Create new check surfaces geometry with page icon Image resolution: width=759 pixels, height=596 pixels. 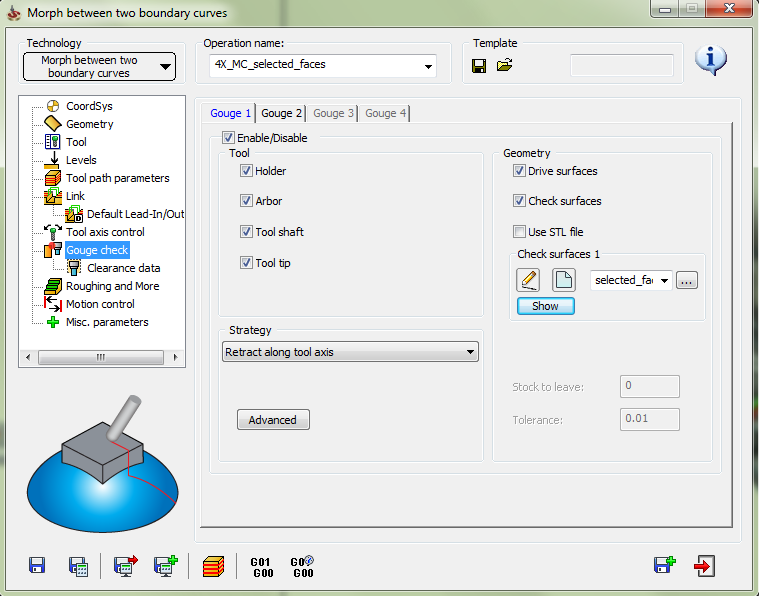pyautogui.click(x=564, y=280)
